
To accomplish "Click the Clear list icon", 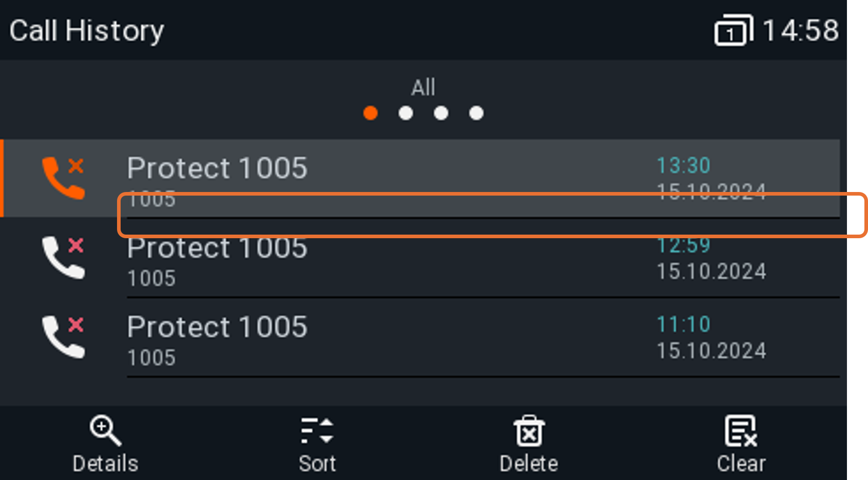I will click(x=741, y=431).
